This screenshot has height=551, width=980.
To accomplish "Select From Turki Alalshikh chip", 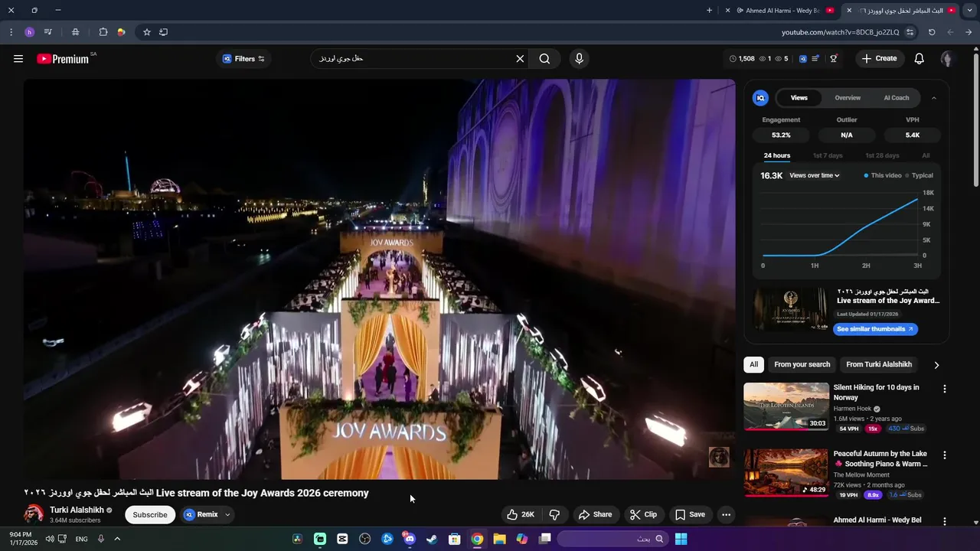I will pyautogui.click(x=879, y=365).
